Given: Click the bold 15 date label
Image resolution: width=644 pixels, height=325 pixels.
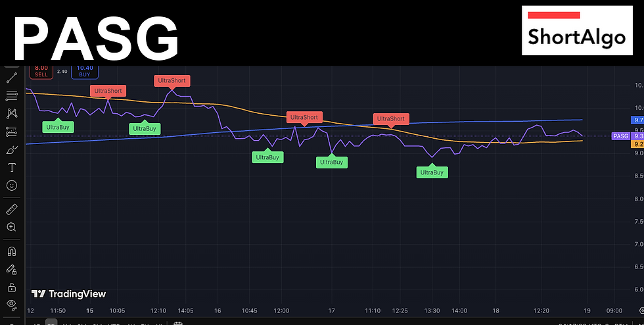Looking at the screenshot, I should (x=90, y=311).
